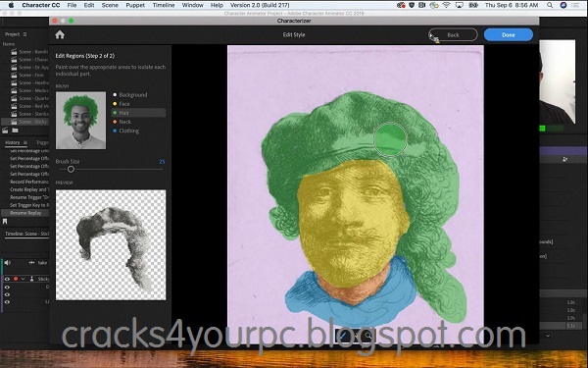Click the new scene clapperboard icon
The height and width of the screenshot is (368, 588).
coord(5,131)
